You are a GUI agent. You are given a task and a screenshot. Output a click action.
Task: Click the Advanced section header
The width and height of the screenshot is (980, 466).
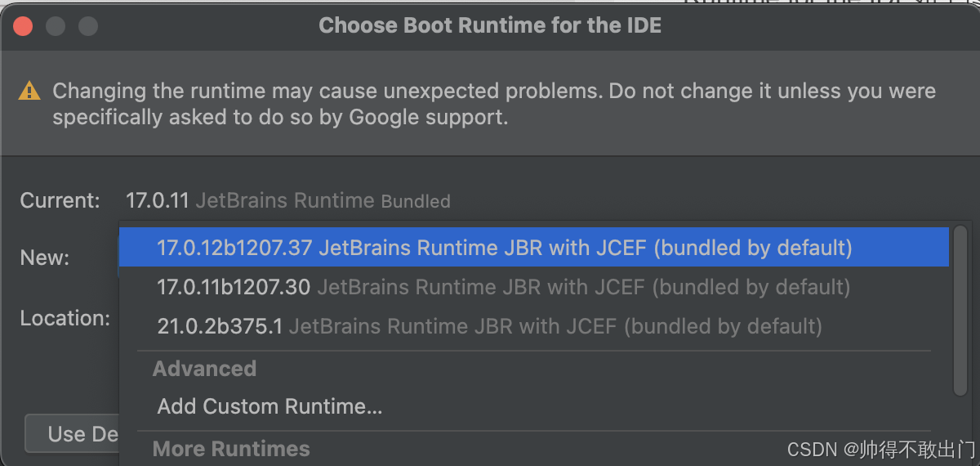(x=204, y=368)
